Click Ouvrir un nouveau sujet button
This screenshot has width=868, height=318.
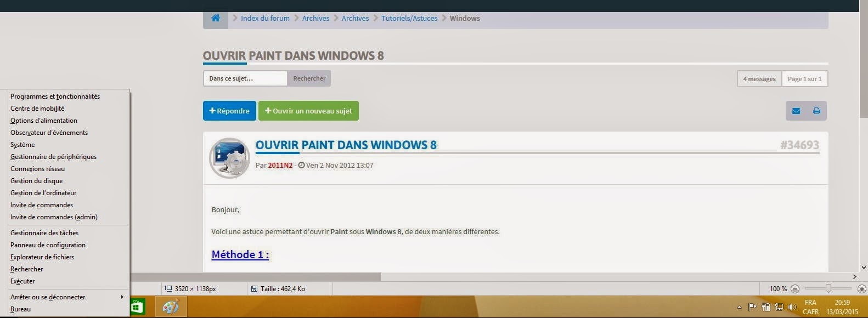coord(308,111)
